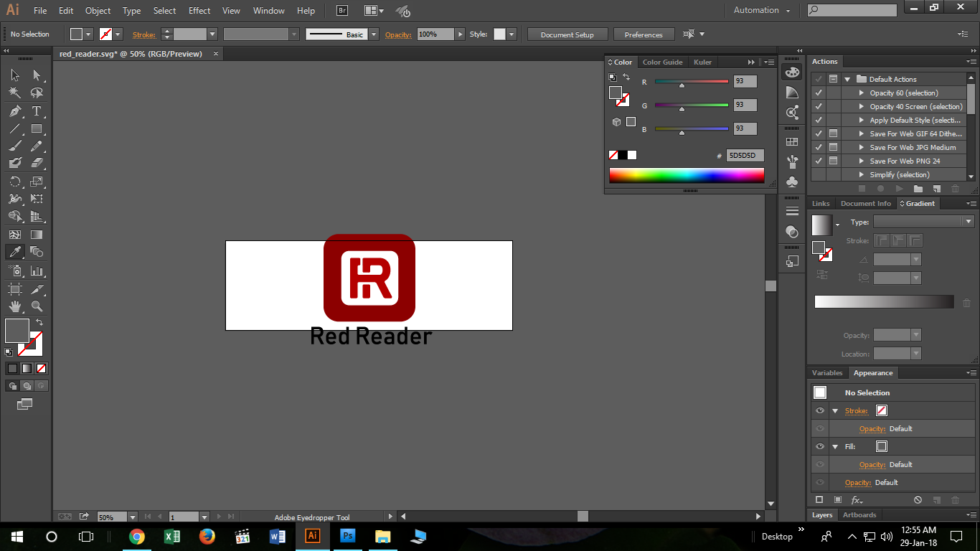Collapse Stroke attribute in Appearance panel
The width and height of the screenshot is (980, 551).
[835, 411]
